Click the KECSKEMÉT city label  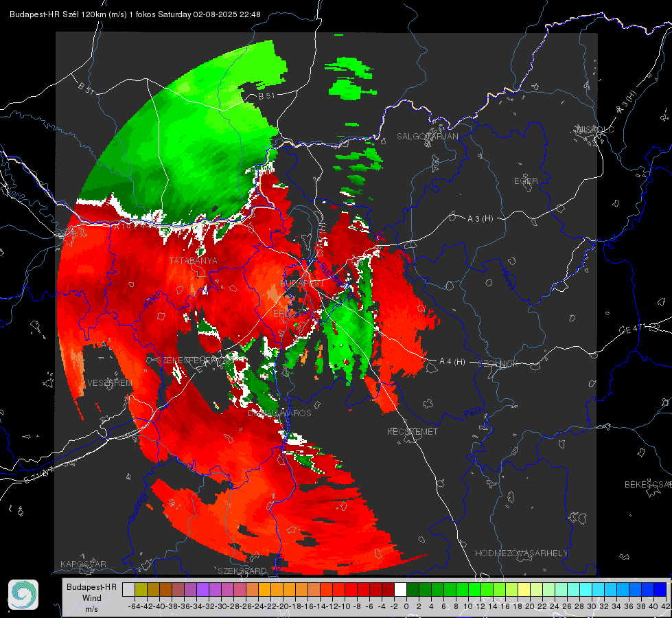pos(413,431)
